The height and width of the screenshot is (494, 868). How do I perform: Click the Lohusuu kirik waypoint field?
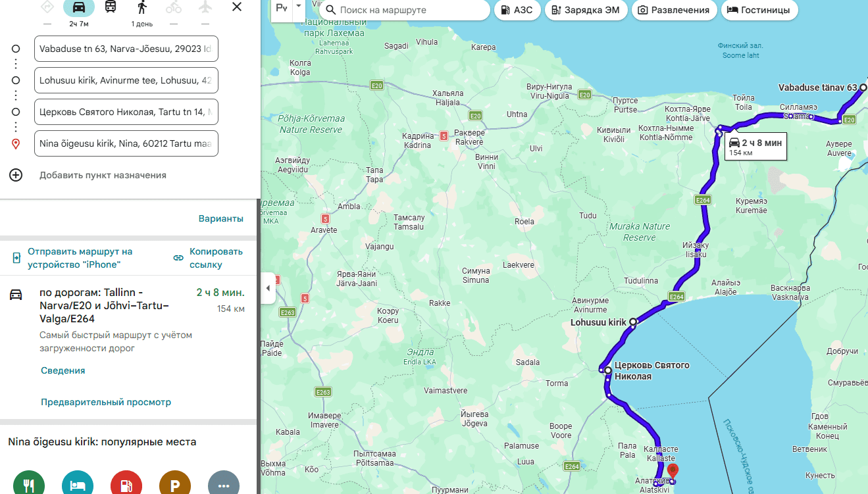(126, 80)
